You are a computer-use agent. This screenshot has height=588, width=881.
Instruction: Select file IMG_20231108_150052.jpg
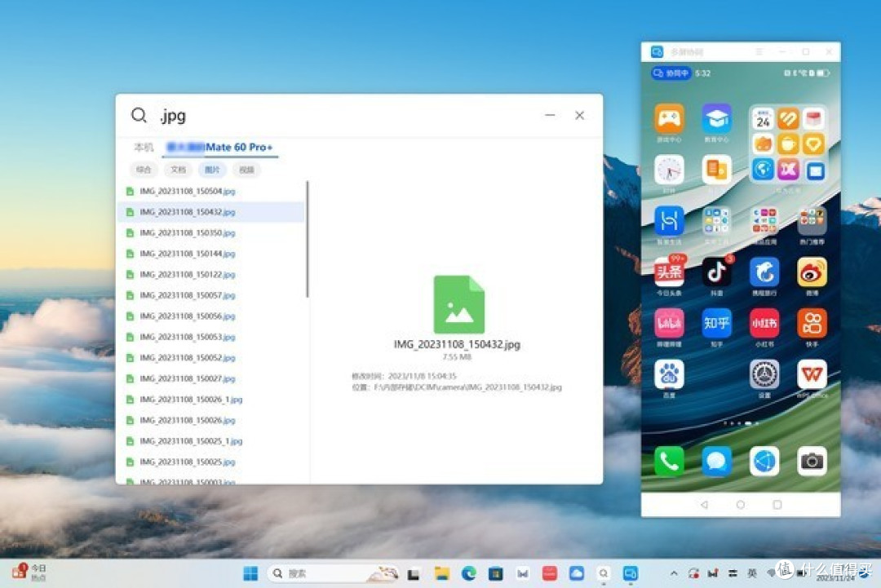(x=210, y=358)
